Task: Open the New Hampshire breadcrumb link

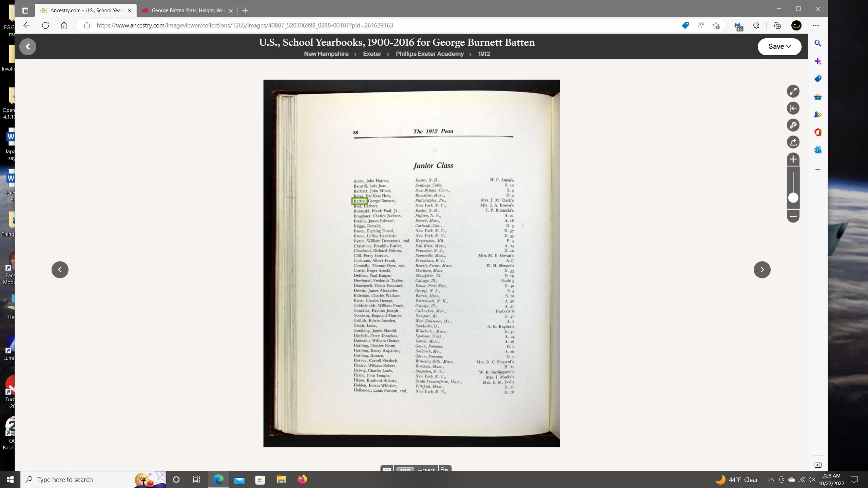Action: point(326,54)
